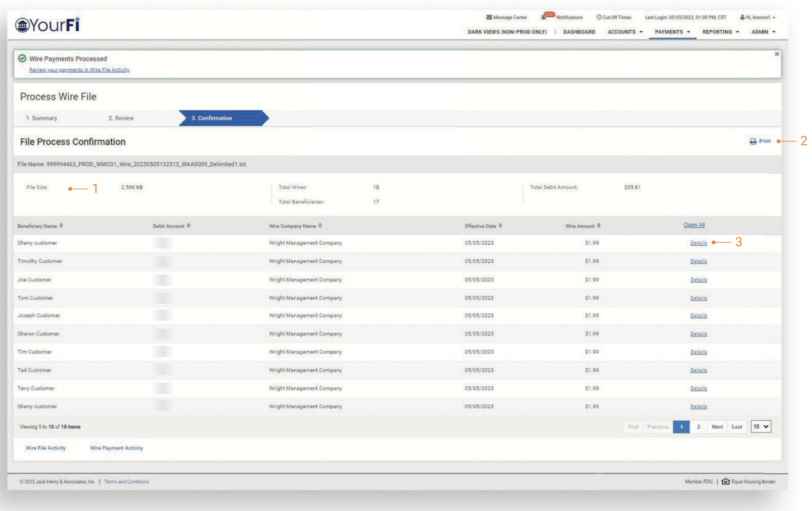Sort by Wire Amount column arrows
This screenshot has width=812, height=511.
click(599, 226)
